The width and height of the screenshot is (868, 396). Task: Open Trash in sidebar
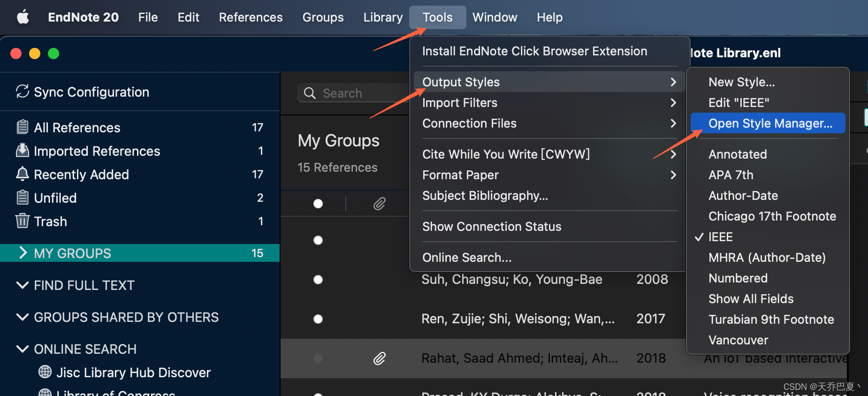(140, 221)
